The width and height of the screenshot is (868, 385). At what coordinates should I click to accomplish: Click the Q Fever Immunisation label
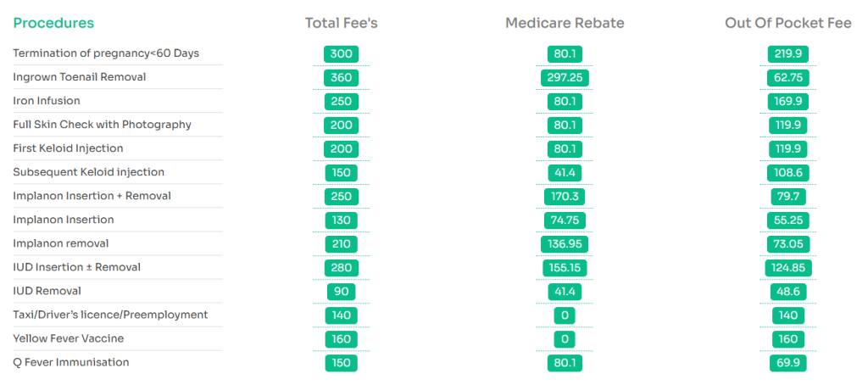pos(71,362)
